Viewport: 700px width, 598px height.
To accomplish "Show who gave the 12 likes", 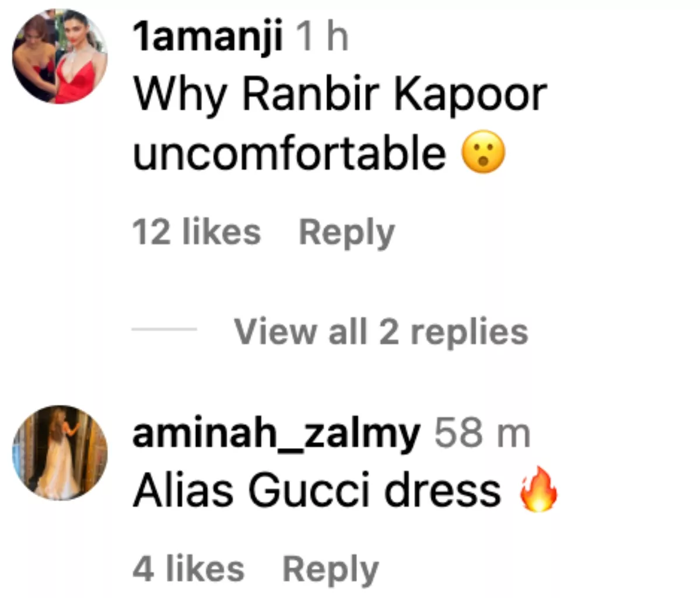I will coord(197,232).
